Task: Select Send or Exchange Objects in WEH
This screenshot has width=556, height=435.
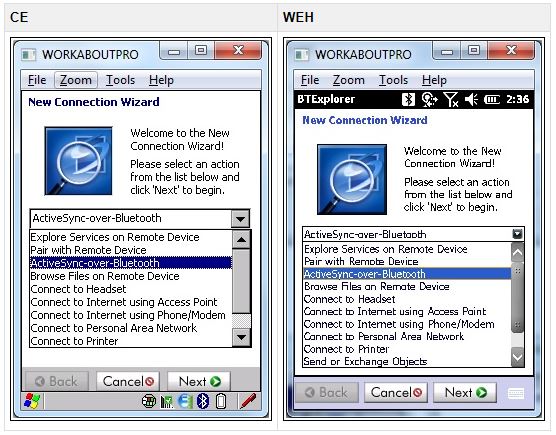Action: [407, 362]
